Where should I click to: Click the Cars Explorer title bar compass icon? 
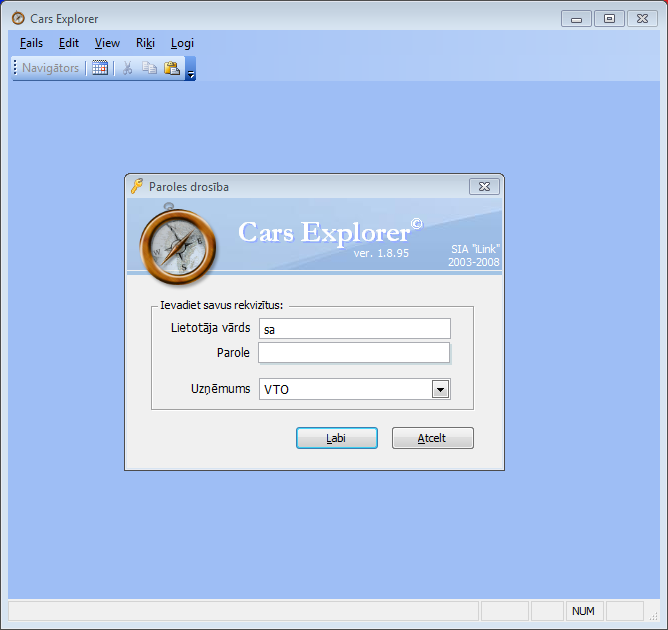tap(17, 18)
